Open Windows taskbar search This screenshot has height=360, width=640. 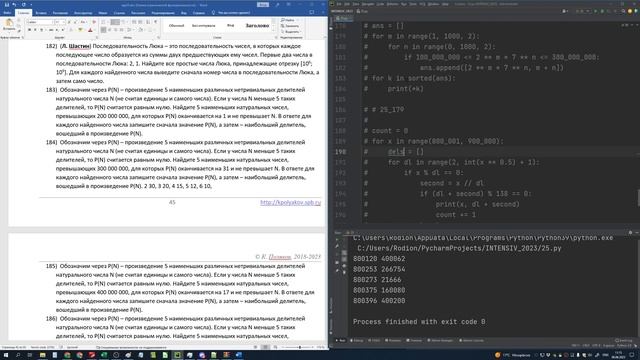pyautogui.click(x=18, y=355)
